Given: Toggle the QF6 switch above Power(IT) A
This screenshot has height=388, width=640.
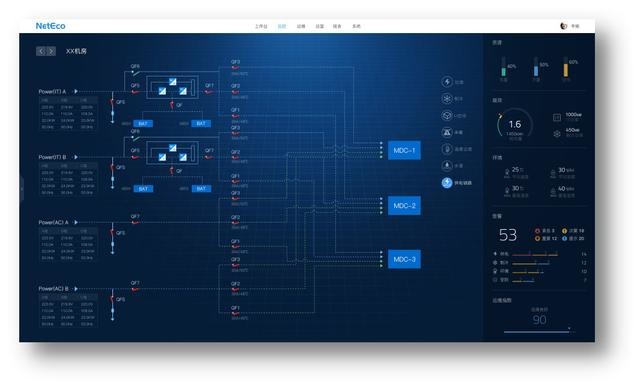Looking at the screenshot, I should click(x=136, y=72).
